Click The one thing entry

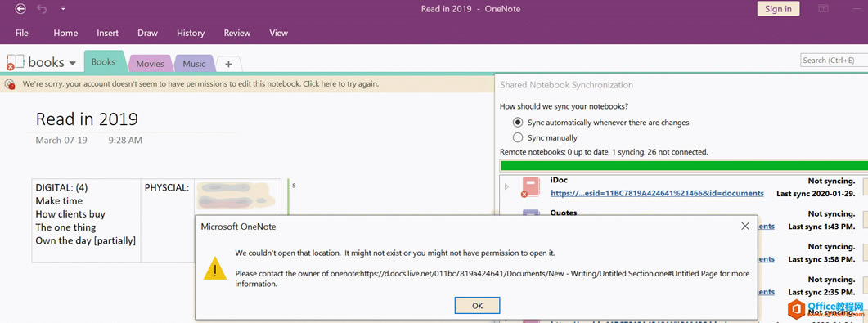click(x=65, y=227)
